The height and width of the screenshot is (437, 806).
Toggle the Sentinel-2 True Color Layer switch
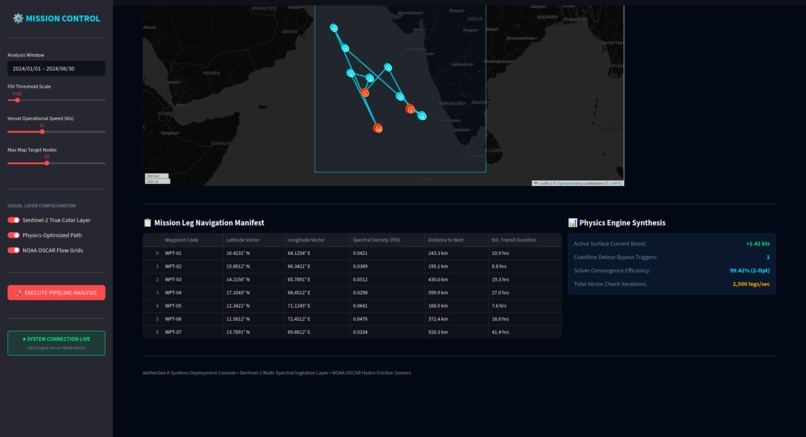tap(13, 220)
